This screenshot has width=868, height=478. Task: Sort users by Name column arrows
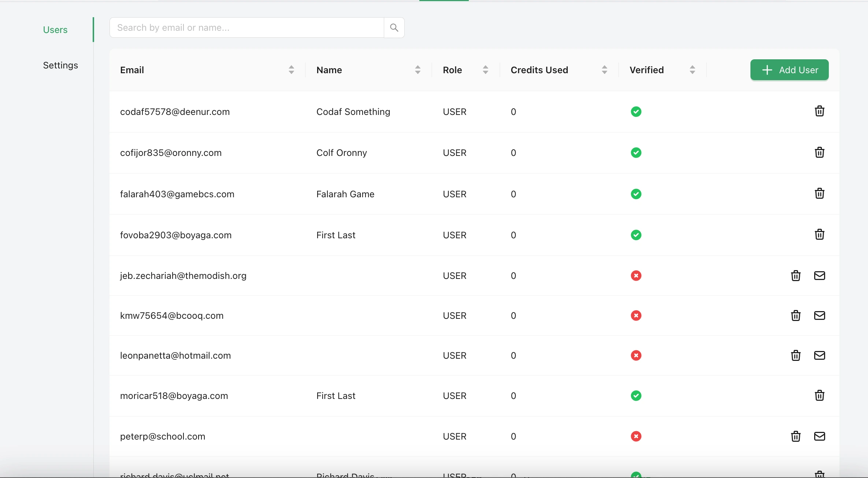coord(418,70)
